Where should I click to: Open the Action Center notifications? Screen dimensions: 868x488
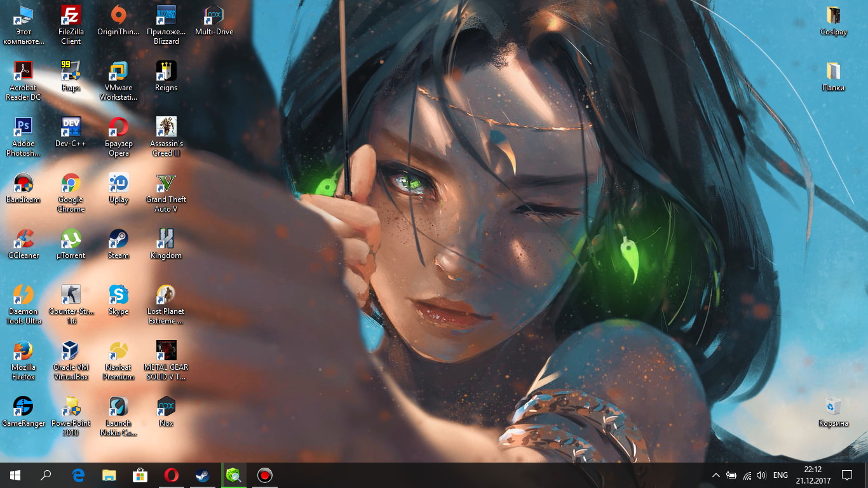click(x=847, y=475)
